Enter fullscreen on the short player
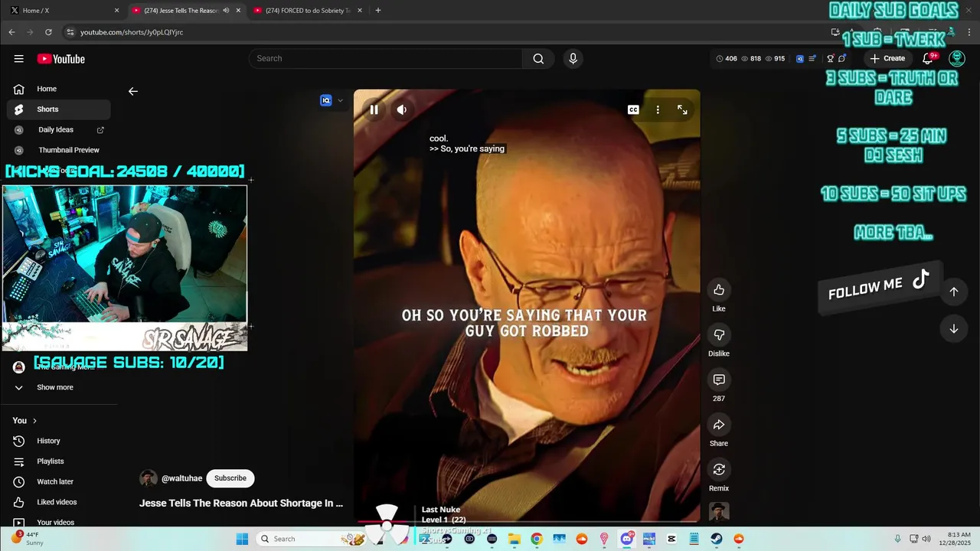This screenshot has width=980, height=551. [682, 109]
